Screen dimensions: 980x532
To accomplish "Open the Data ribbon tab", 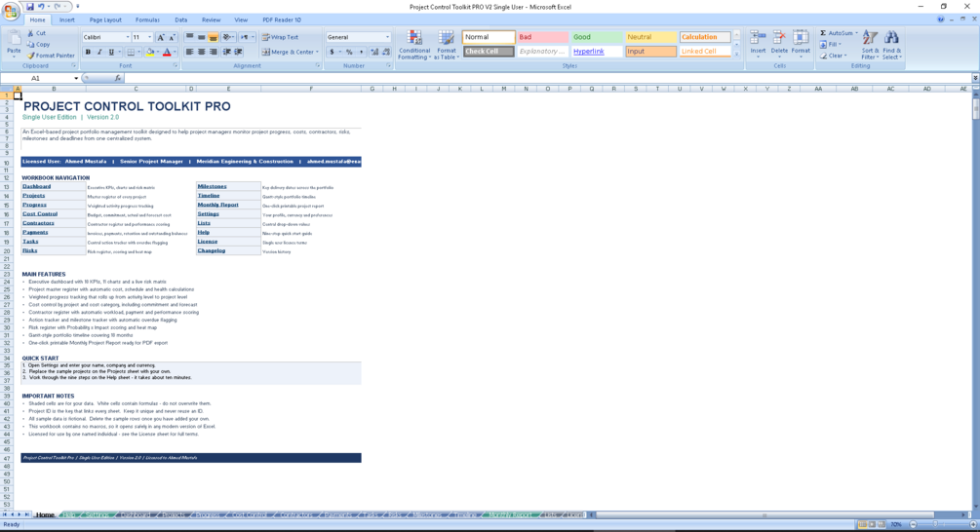I will 180,20.
